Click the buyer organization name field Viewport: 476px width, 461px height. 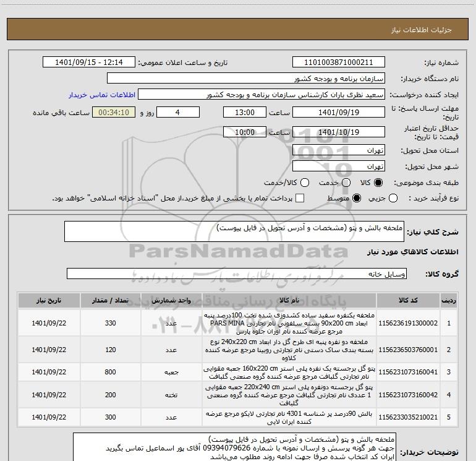click(x=246, y=78)
